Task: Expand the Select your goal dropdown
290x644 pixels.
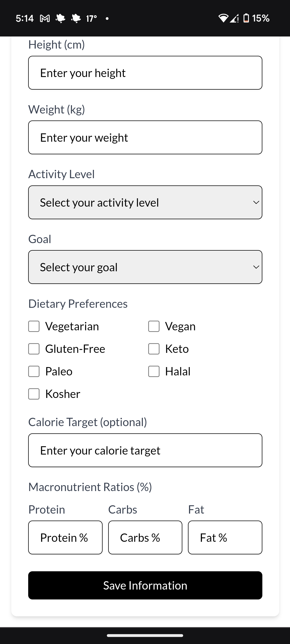Action: [145, 267]
